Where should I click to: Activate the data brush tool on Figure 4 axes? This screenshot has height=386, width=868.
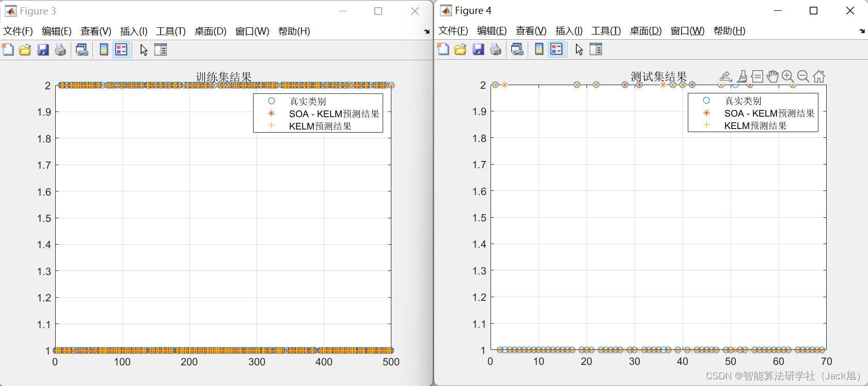pyautogui.click(x=742, y=76)
